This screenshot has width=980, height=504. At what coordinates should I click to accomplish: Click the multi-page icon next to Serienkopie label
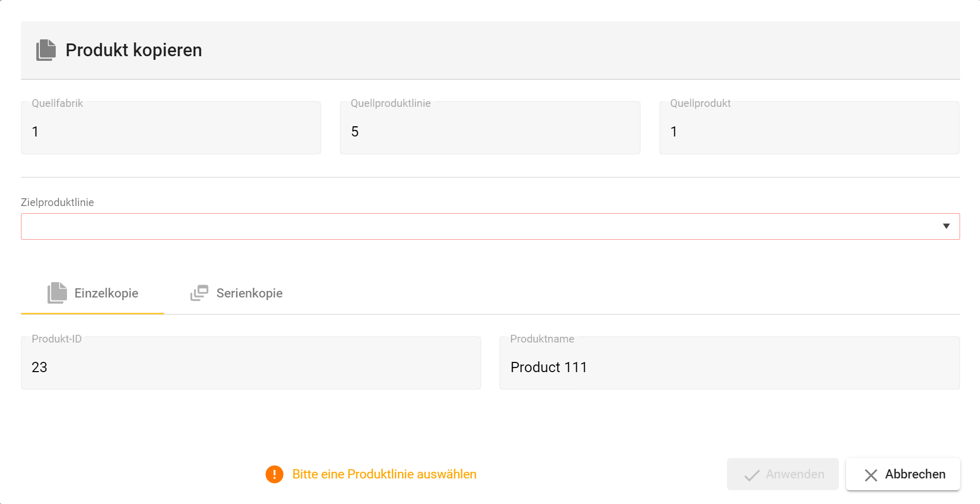coord(199,292)
